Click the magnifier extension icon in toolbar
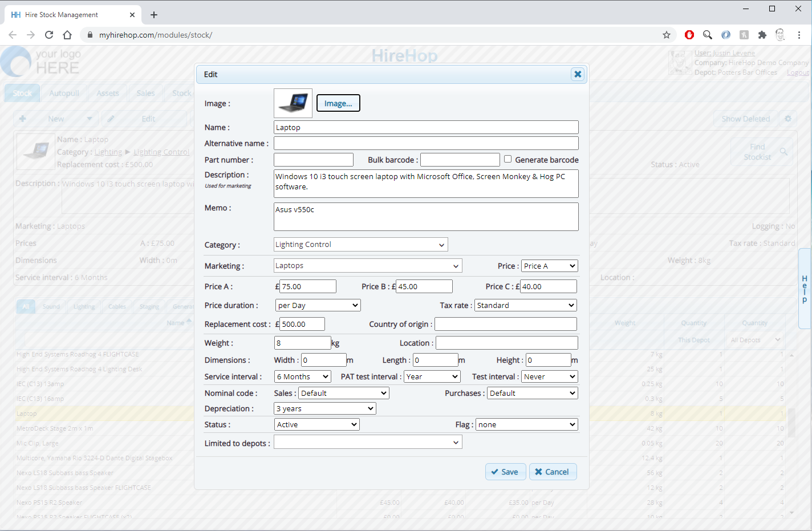The width and height of the screenshot is (812, 531). coord(708,35)
